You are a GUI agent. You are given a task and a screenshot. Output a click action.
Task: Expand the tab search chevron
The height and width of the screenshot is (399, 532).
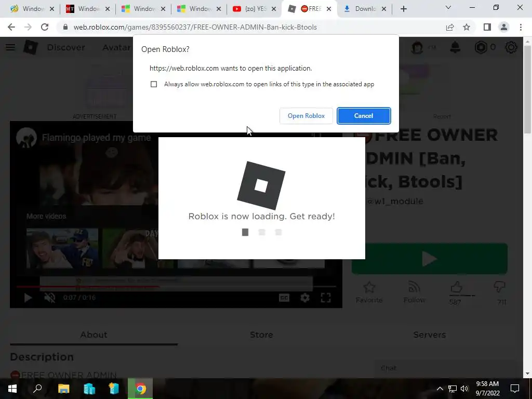pos(448,7)
